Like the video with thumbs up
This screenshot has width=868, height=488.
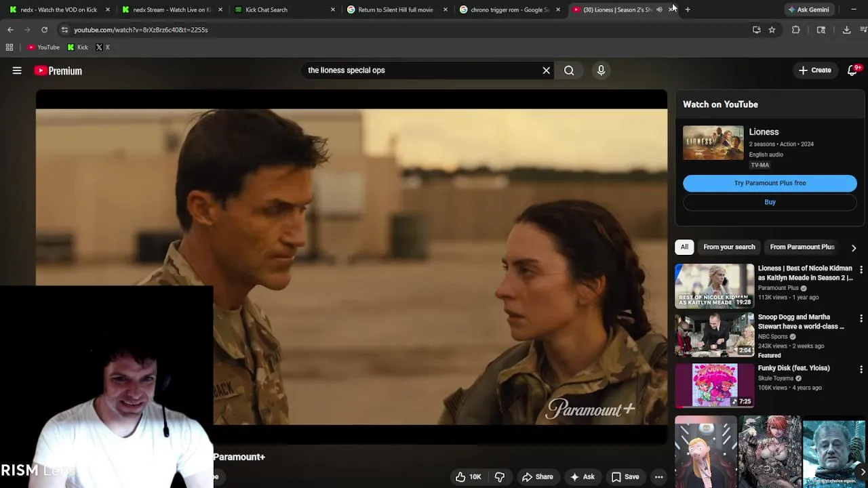point(468,477)
